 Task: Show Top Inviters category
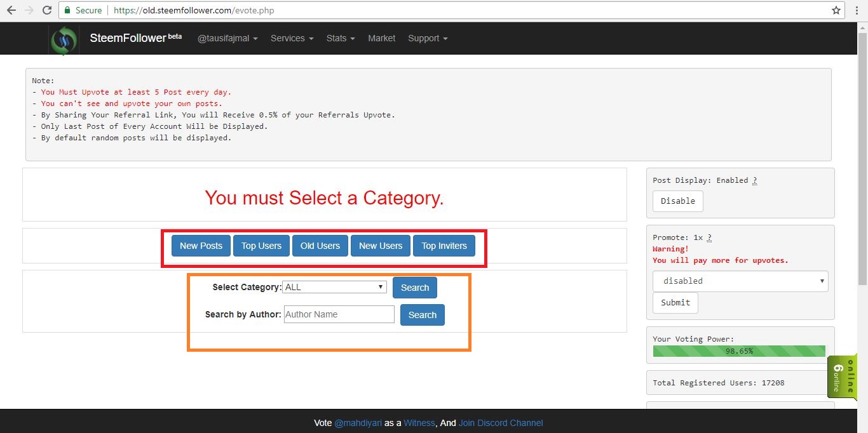(444, 246)
